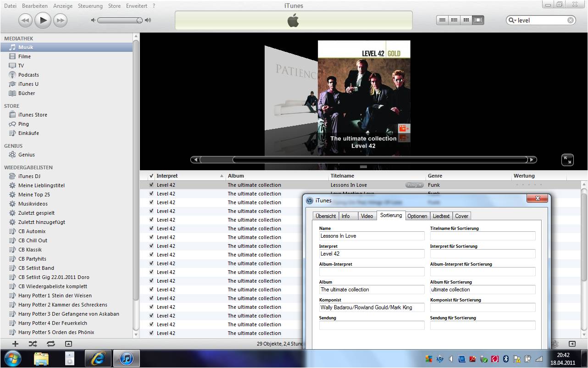Image resolution: width=588 pixels, height=368 pixels.
Task: Toggle repeat playback
Action: pos(50,344)
